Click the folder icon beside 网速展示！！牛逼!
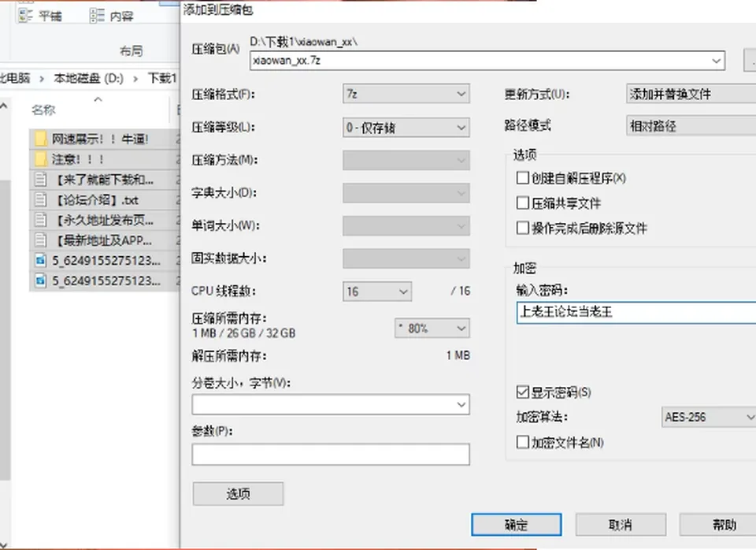 (41, 139)
